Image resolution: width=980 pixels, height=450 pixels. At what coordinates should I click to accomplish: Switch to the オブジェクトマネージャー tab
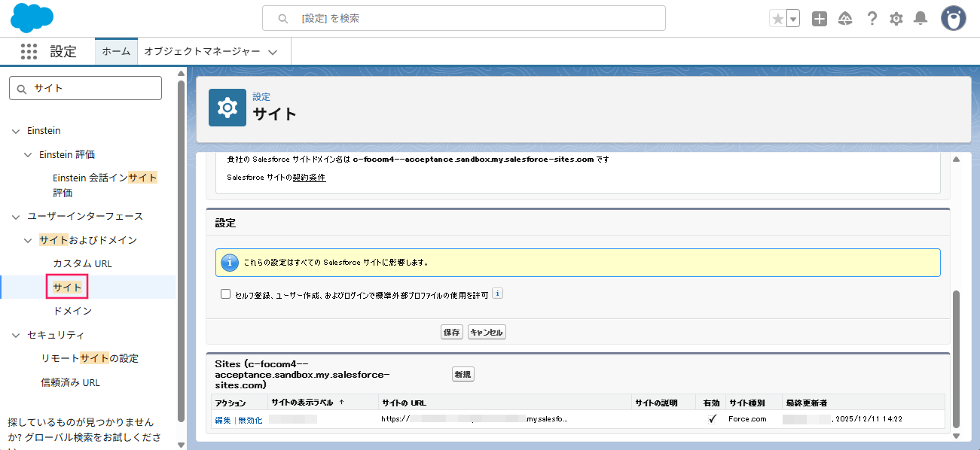point(202,51)
